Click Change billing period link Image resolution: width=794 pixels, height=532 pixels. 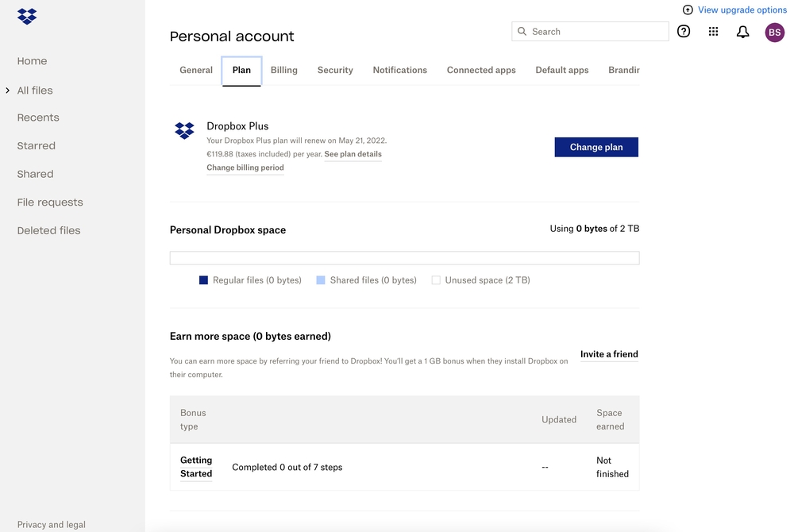(x=245, y=168)
